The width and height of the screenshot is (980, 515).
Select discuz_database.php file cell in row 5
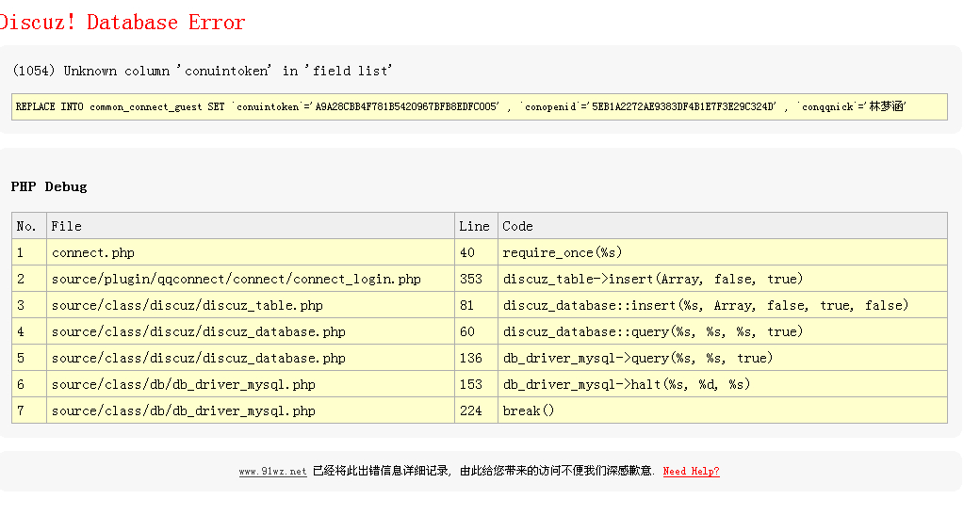pos(251,358)
